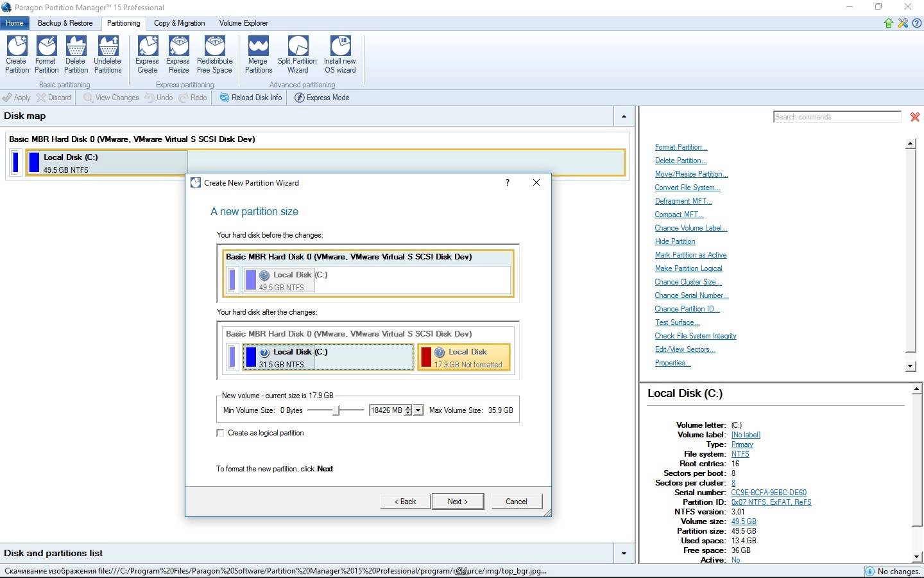Click the NTFS file system link
Screen dimensions: 924x578
point(740,454)
